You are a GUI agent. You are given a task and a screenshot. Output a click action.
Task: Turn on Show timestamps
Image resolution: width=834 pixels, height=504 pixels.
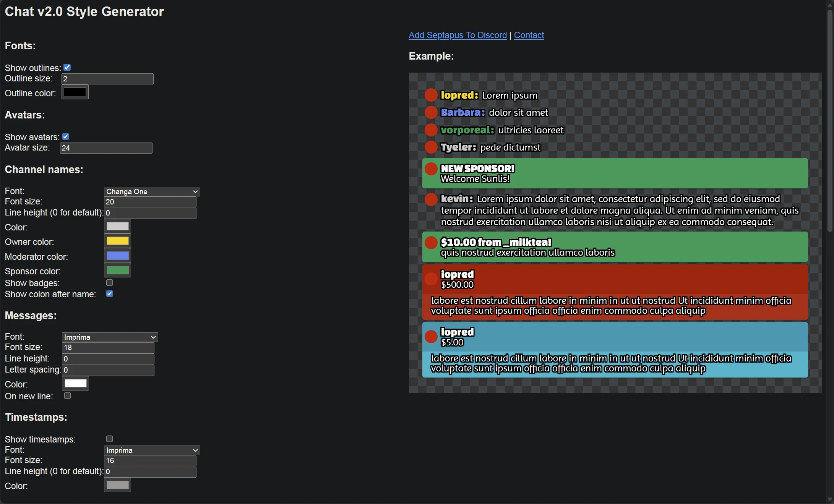[110, 439]
